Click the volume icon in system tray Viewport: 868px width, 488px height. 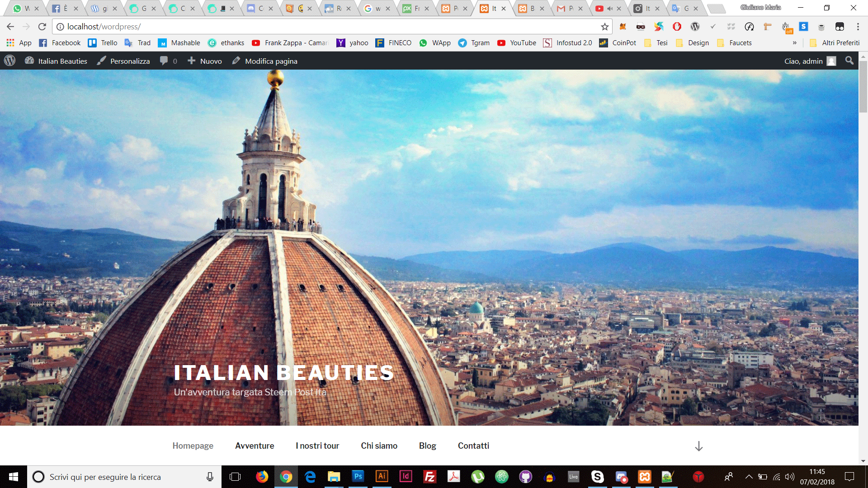790,477
